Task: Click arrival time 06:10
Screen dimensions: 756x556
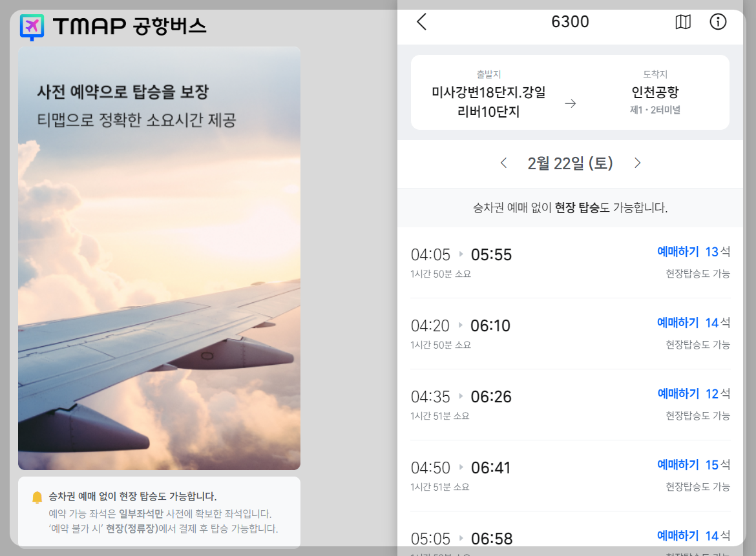Action: (490, 325)
